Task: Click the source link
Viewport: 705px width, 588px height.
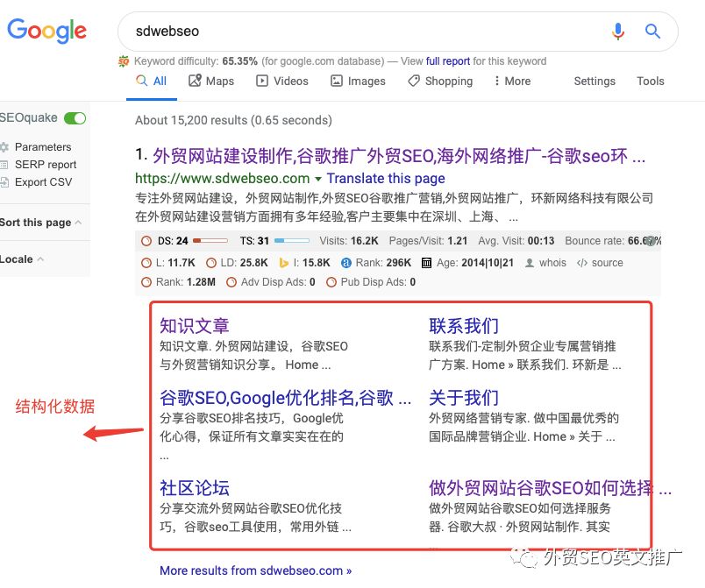Action: click(x=607, y=263)
